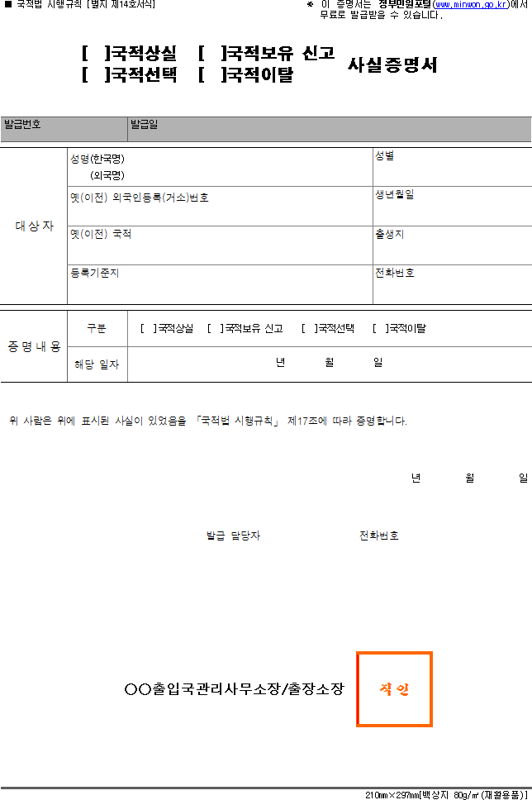The image size is (532, 800).
Task: Open the www.minwon.go.kr link
Action: (471, 5)
